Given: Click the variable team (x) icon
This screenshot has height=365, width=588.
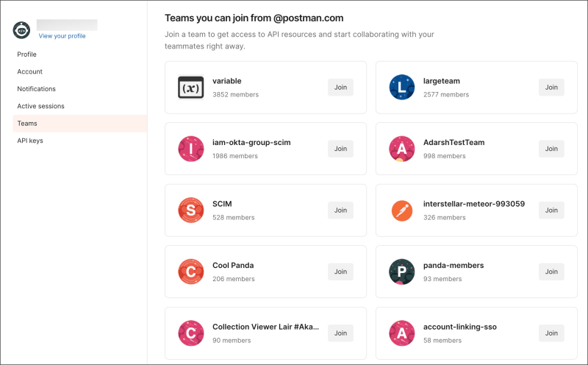Looking at the screenshot, I should (191, 88).
